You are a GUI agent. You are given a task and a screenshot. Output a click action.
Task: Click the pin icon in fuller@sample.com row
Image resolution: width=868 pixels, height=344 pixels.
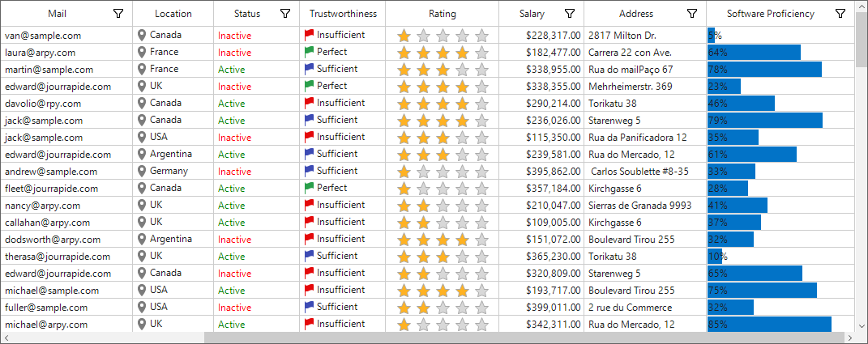click(143, 308)
